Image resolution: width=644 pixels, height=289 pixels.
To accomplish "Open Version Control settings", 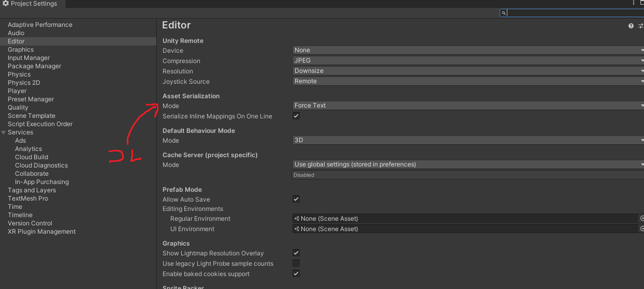I will (x=30, y=223).
